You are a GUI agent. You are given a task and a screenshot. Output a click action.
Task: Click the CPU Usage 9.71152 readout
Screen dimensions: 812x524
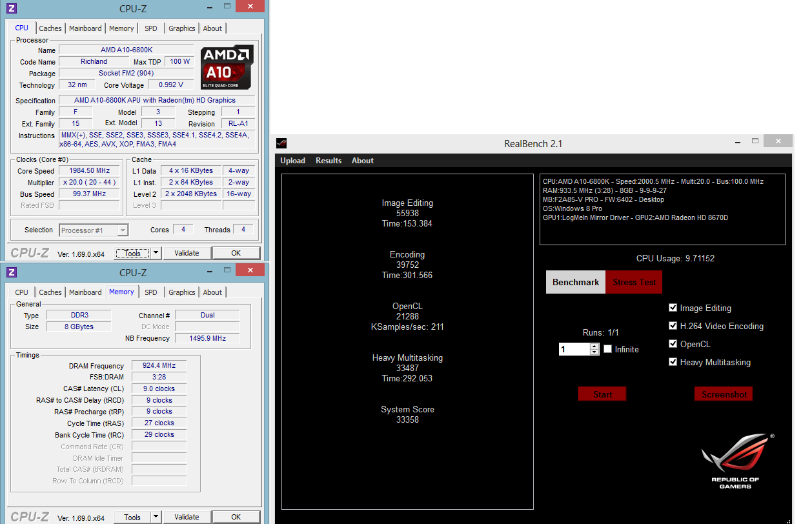pyautogui.click(x=675, y=258)
